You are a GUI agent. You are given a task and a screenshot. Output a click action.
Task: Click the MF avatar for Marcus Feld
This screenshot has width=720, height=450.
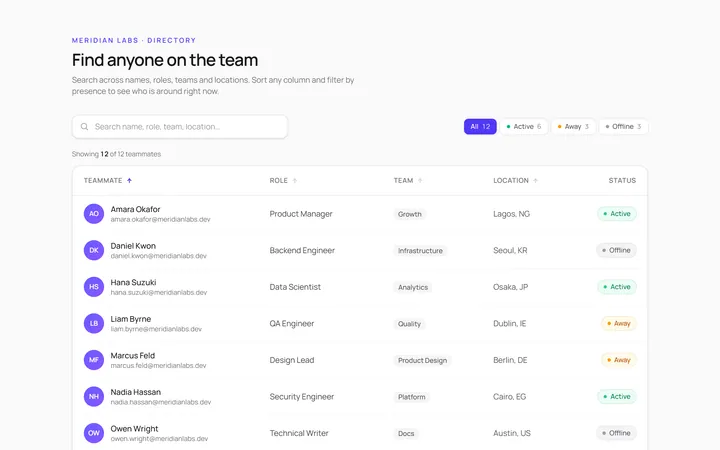point(94,360)
